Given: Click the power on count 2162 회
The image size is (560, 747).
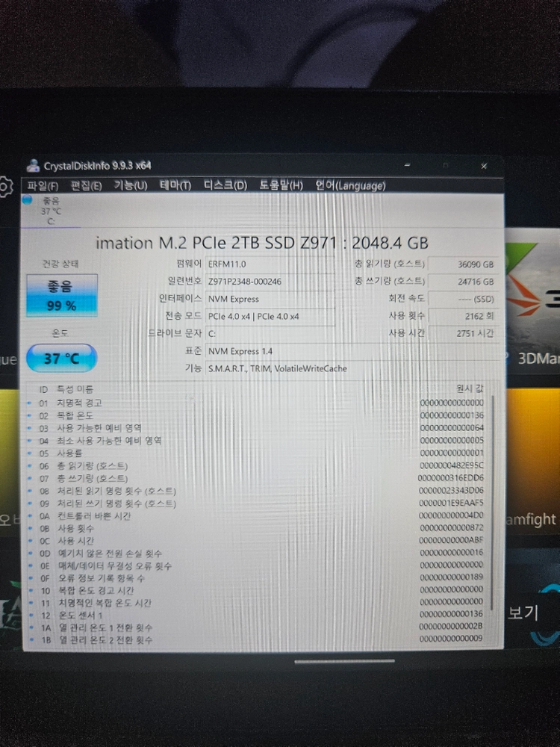Looking at the screenshot, I should coord(463,316).
